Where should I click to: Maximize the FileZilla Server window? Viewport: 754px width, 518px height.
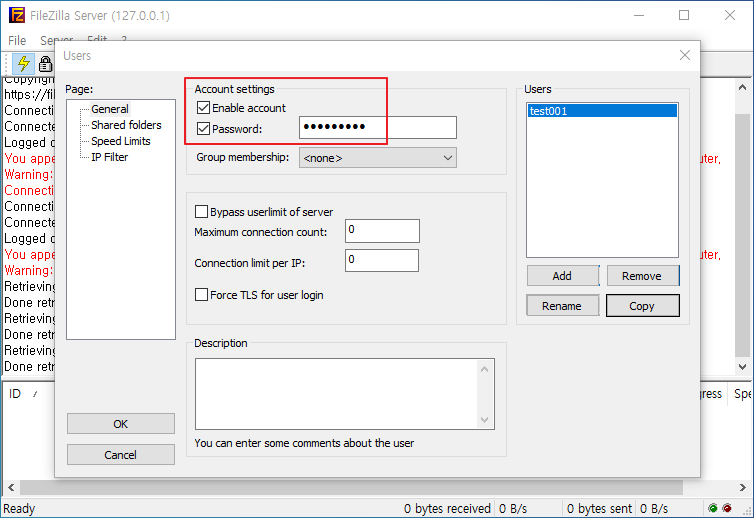click(684, 15)
